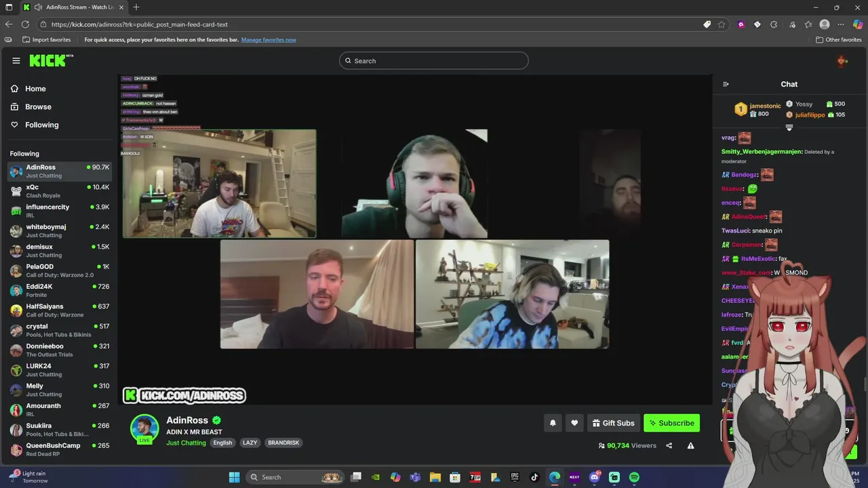Open Amouranth channel in sidebar
The width and height of the screenshot is (868, 488).
[x=60, y=409]
